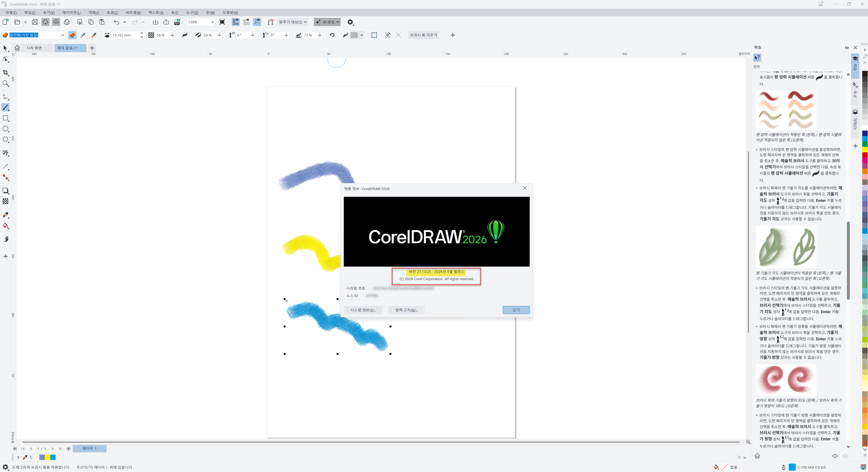Collapse the 학습 docker with double arrow
This screenshot has width=868, height=472.
847,48
